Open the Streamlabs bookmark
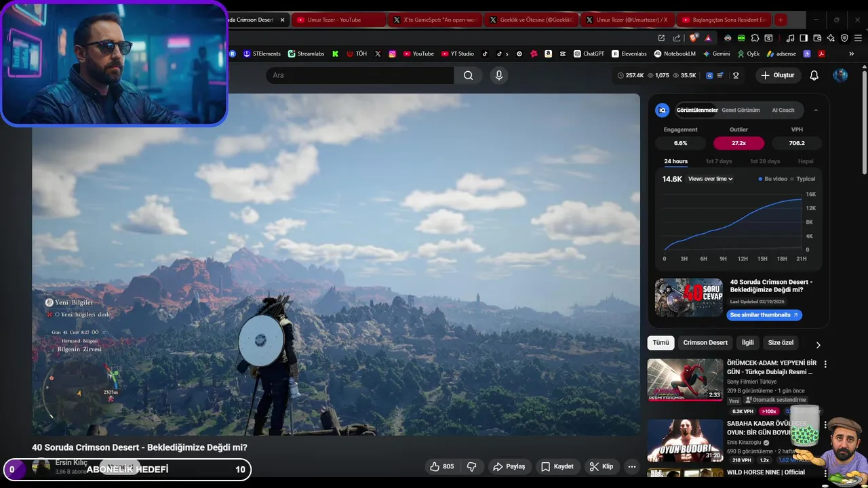This screenshot has height=488, width=868. (x=306, y=54)
